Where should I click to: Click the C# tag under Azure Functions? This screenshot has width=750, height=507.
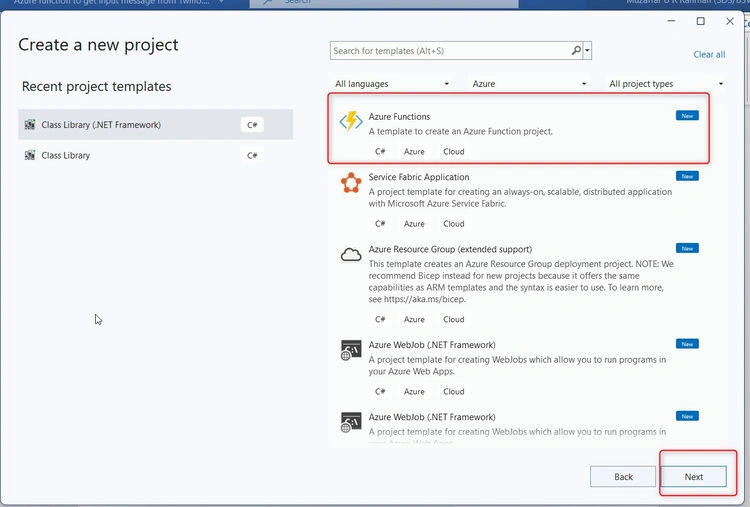[380, 152]
